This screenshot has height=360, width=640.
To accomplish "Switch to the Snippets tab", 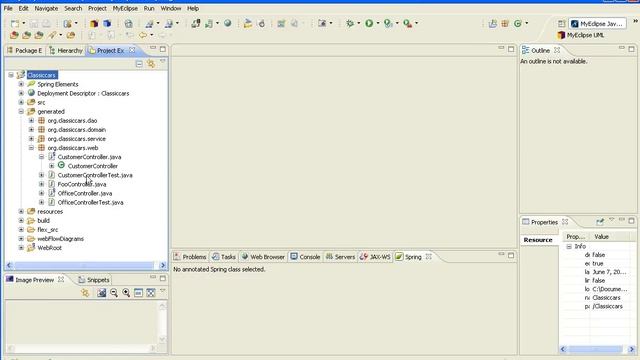I will pyautogui.click(x=94, y=280).
